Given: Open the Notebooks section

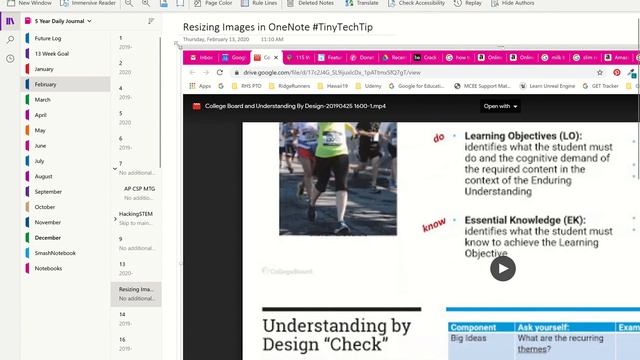Looking at the screenshot, I should pos(65,268).
